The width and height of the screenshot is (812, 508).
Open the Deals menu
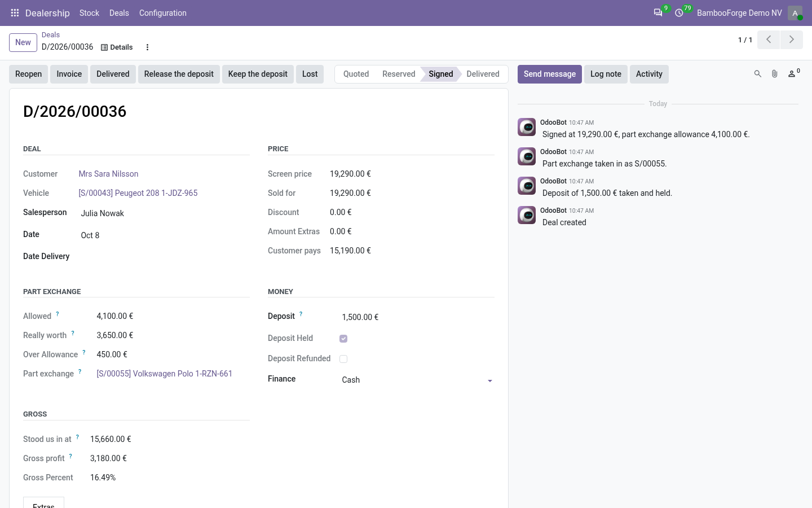coord(119,13)
